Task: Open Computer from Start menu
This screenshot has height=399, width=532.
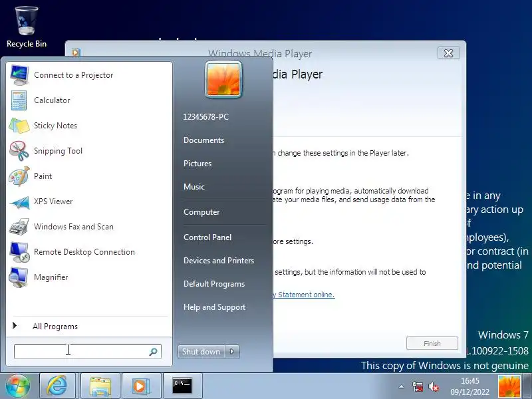Action: pos(201,212)
